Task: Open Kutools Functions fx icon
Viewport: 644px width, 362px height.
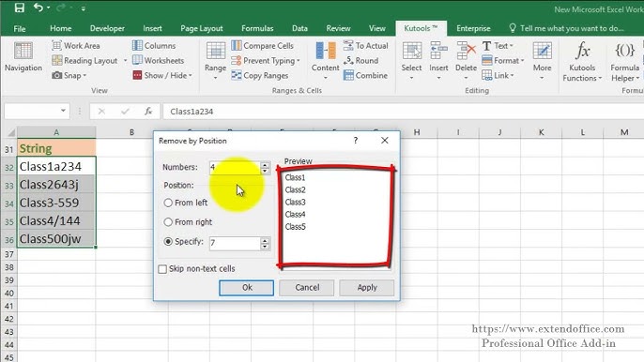Action: [582, 51]
